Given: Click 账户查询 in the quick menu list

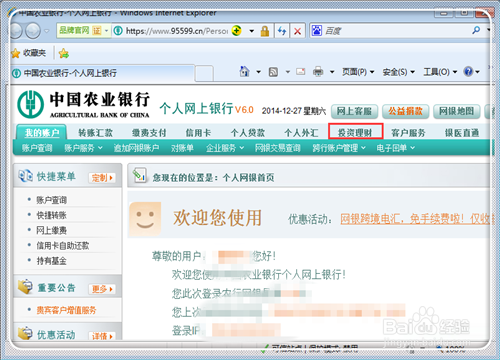Looking at the screenshot, I should [52, 200].
